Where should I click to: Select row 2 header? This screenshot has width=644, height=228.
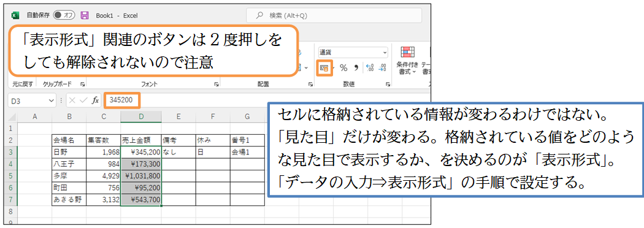click(11, 140)
